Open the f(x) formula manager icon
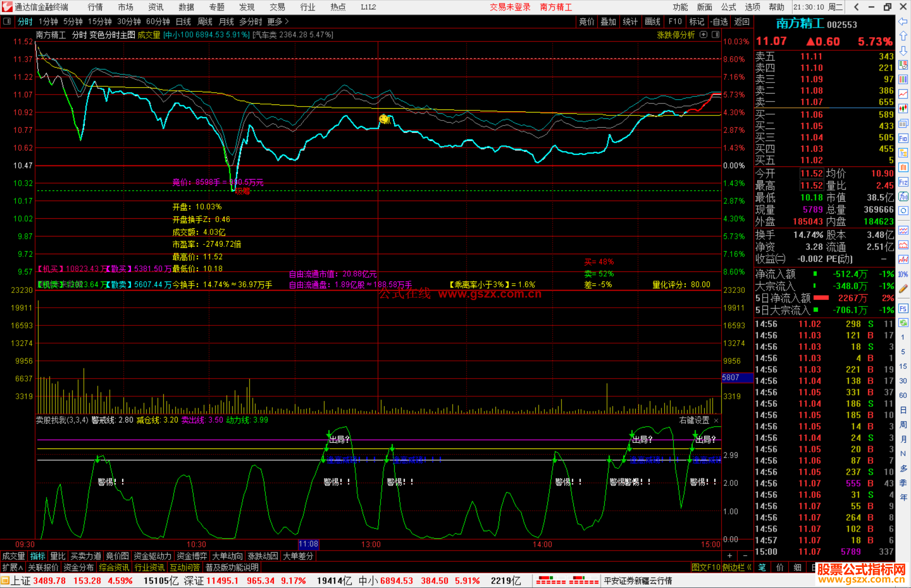 903,196
